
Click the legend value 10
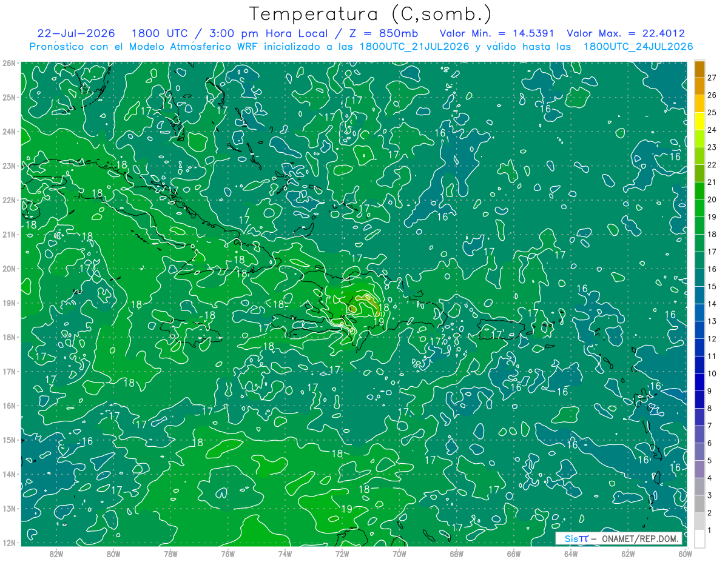tap(712, 373)
